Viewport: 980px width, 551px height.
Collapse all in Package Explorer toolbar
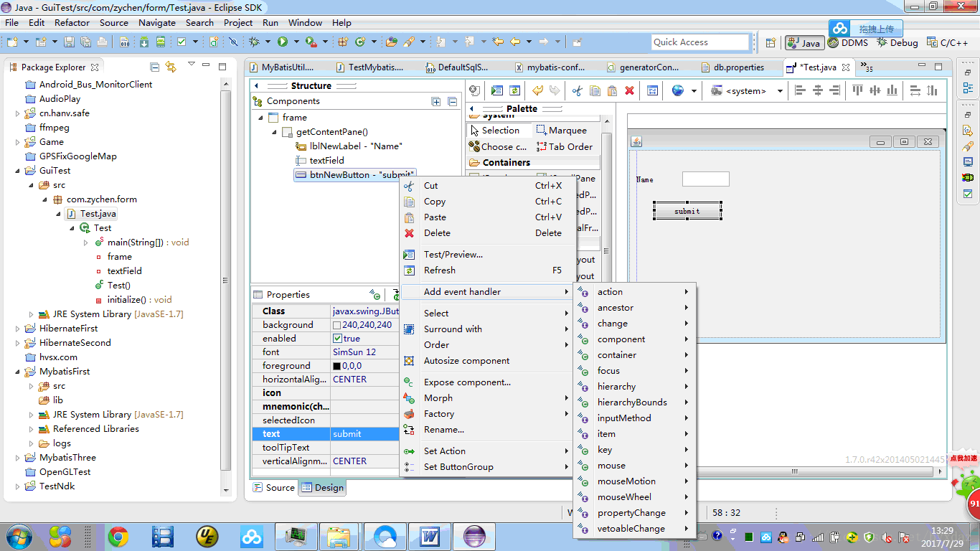coord(154,67)
